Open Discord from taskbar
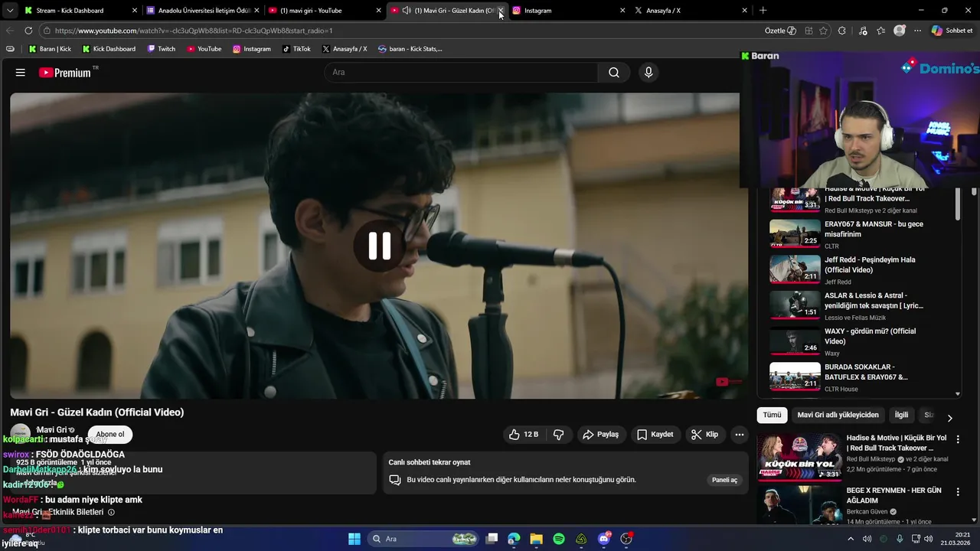Viewport: 980px width, 551px height. pyautogui.click(x=604, y=539)
